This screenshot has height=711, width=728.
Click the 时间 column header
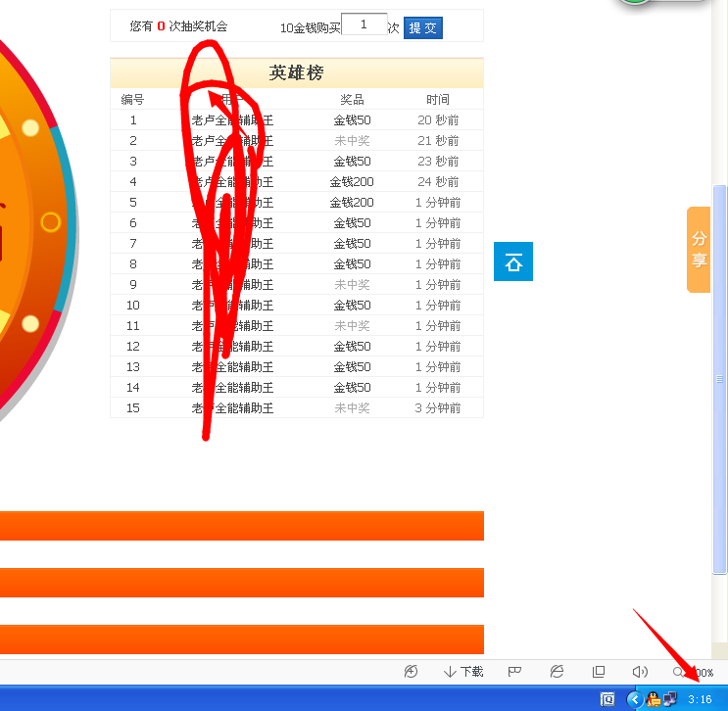click(438, 99)
